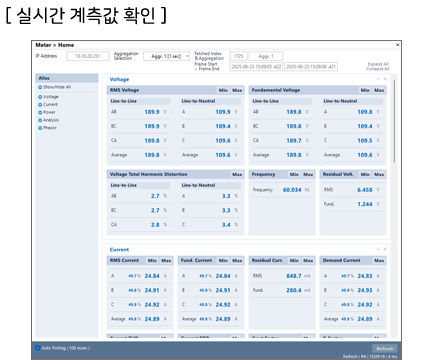Click the Frame End timestamp field
The width and height of the screenshot is (433, 361).
[311, 67]
